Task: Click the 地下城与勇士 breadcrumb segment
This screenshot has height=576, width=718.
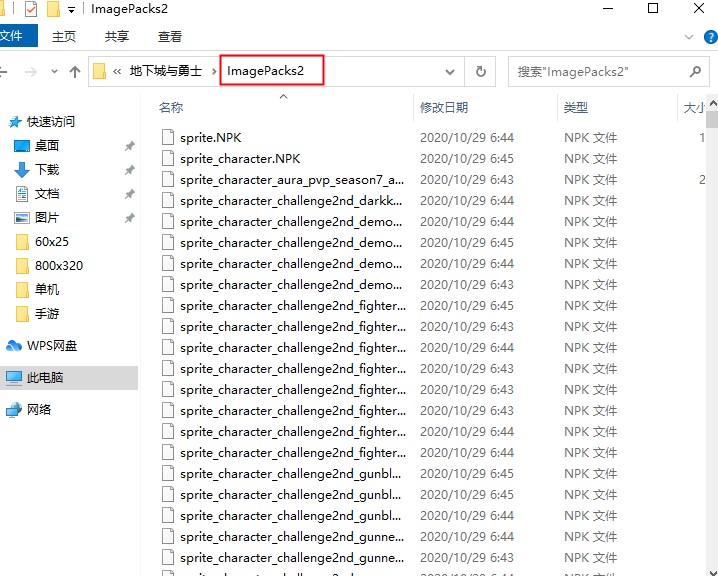Action: [165, 72]
